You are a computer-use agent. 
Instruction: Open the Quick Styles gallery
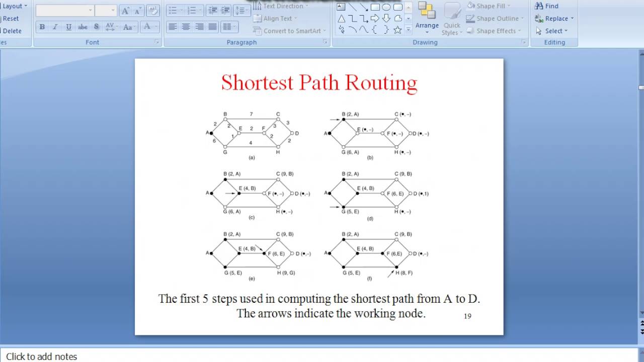(452, 18)
